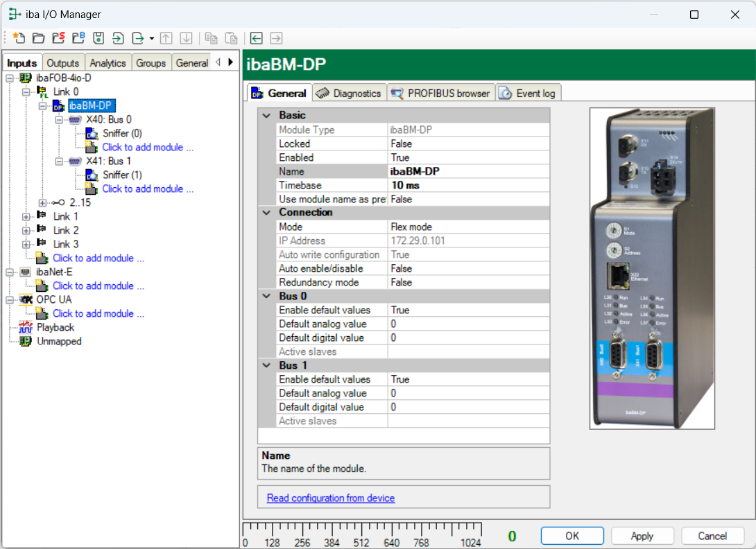Expand the Link 1 tree node

coord(26,216)
